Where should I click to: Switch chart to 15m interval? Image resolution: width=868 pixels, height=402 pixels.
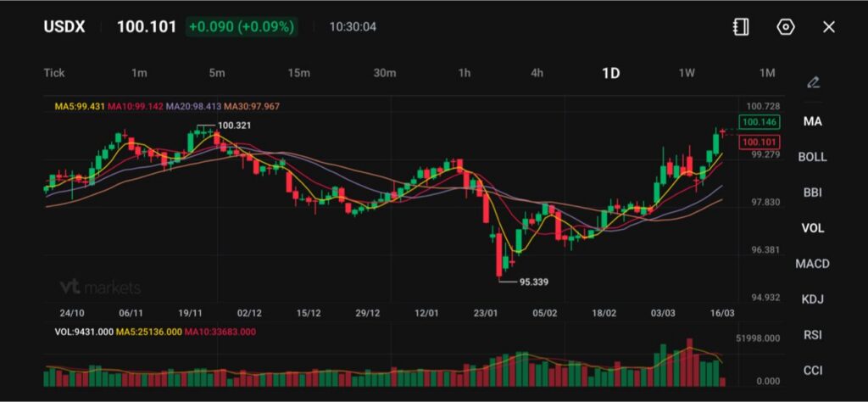point(298,73)
